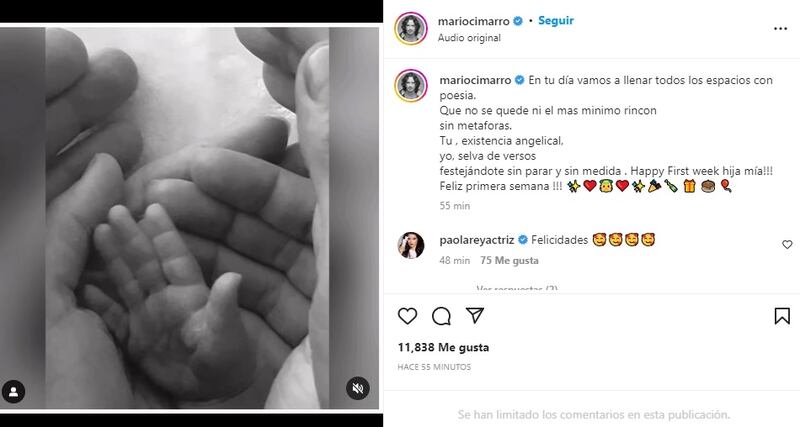Share post with the paper plane icon
The image size is (800, 427).
pyautogui.click(x=474, y=316)
